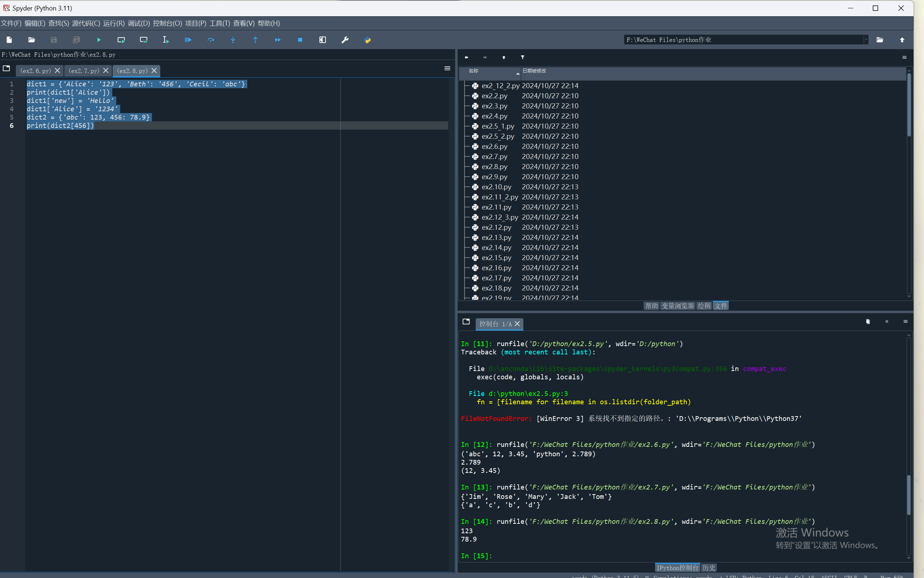Interrupt kernel stop square in console
This screenshot has width=924, height=578.
coord(886,322)
